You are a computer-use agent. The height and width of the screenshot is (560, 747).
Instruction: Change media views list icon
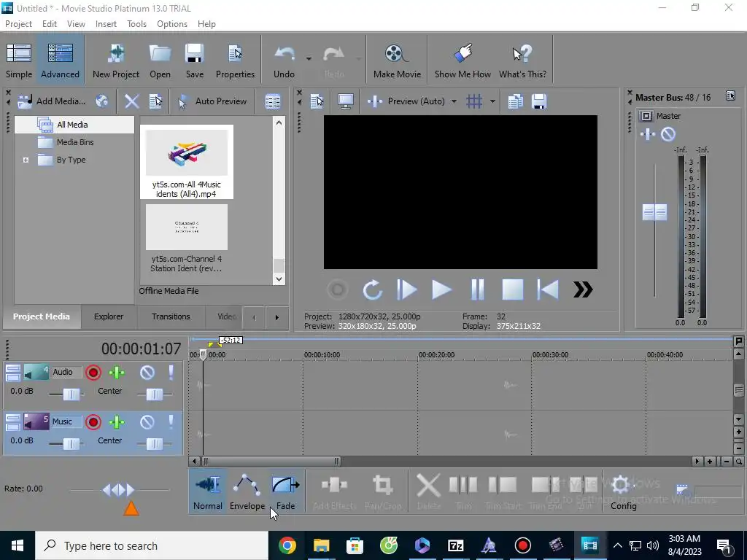pos(273,101)
